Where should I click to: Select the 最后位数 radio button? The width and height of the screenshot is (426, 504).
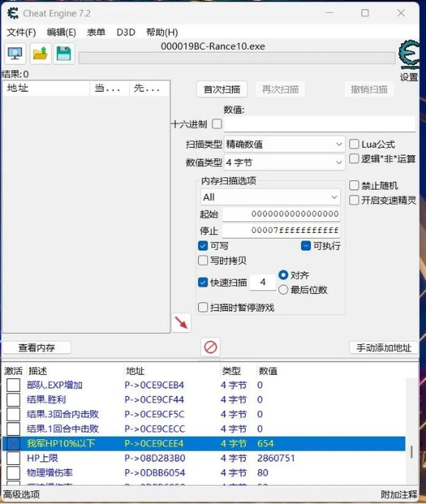click(x=283, y=290)
